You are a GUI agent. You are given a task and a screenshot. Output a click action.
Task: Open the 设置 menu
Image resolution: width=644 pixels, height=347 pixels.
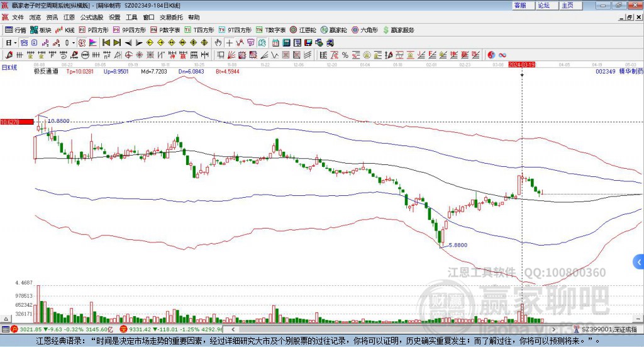pos(114,17)
